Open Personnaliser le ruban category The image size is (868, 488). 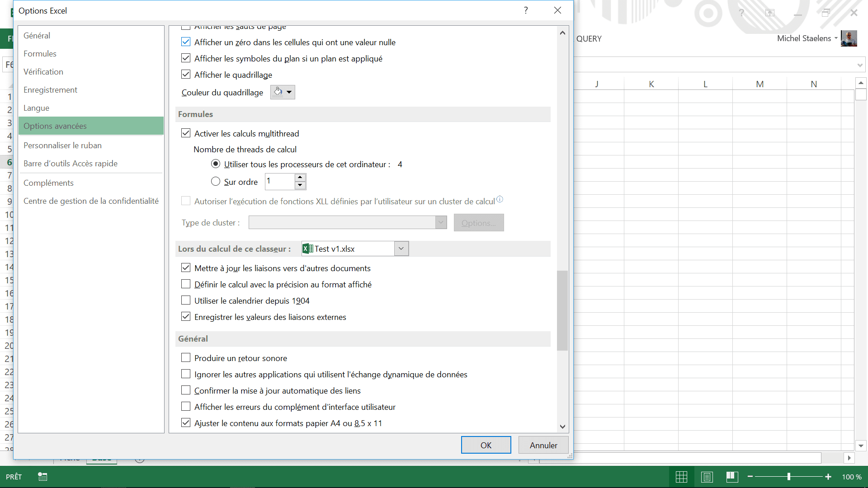(x=62, y=145)
